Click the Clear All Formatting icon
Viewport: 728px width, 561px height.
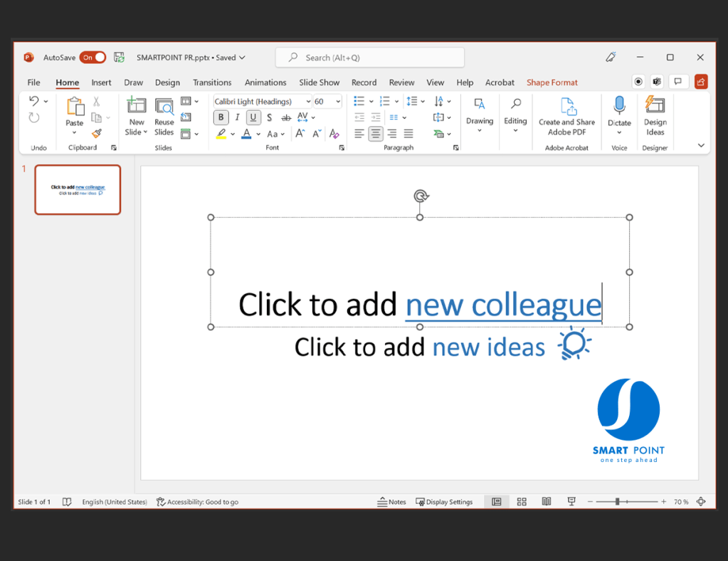[334, 134]
